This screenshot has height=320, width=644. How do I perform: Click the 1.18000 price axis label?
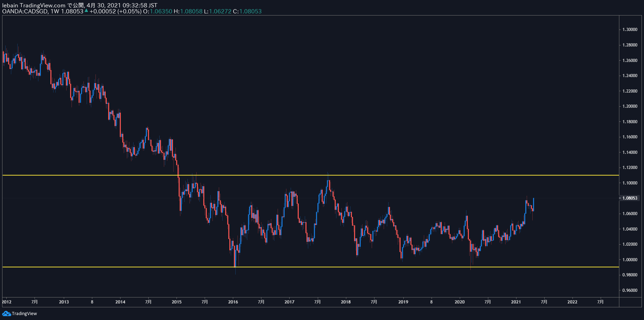630,122
